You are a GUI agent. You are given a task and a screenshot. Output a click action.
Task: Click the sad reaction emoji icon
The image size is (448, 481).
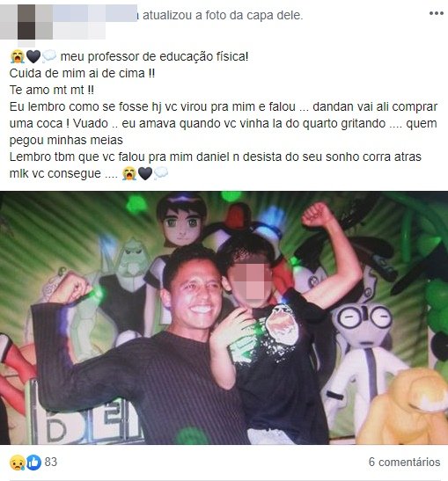(18, 463)
